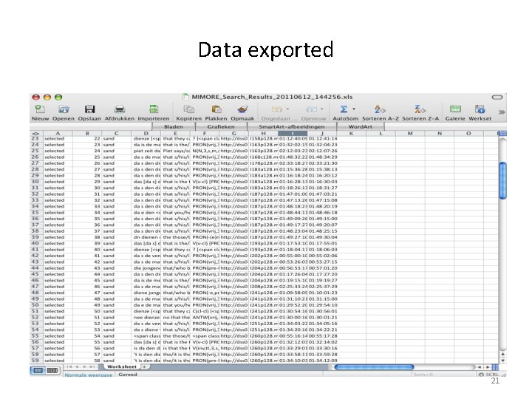
Task: Show more toolbar items chevron
Action: (x=502, y=112)
